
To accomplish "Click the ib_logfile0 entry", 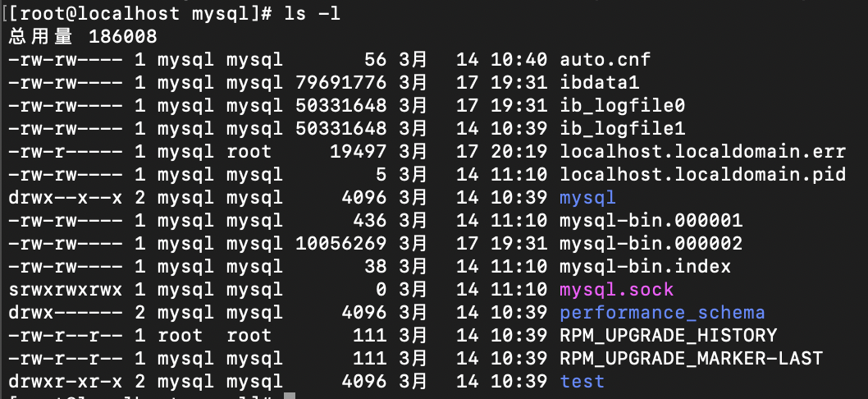I will [x=622, y=106].
